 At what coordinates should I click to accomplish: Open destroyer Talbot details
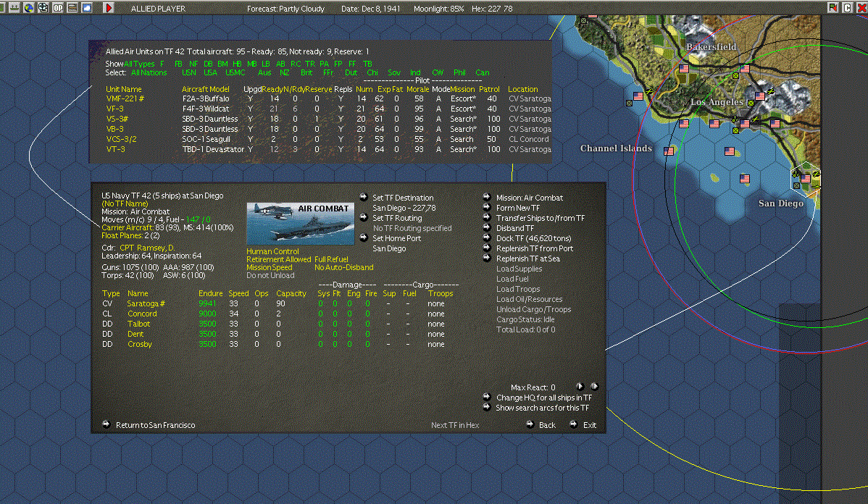(x=138, y=324)
